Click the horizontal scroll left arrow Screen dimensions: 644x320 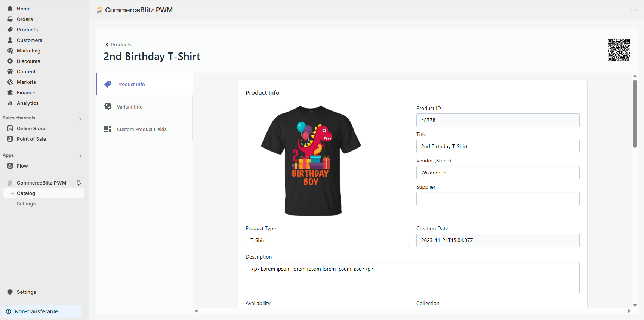coord(196,311)
